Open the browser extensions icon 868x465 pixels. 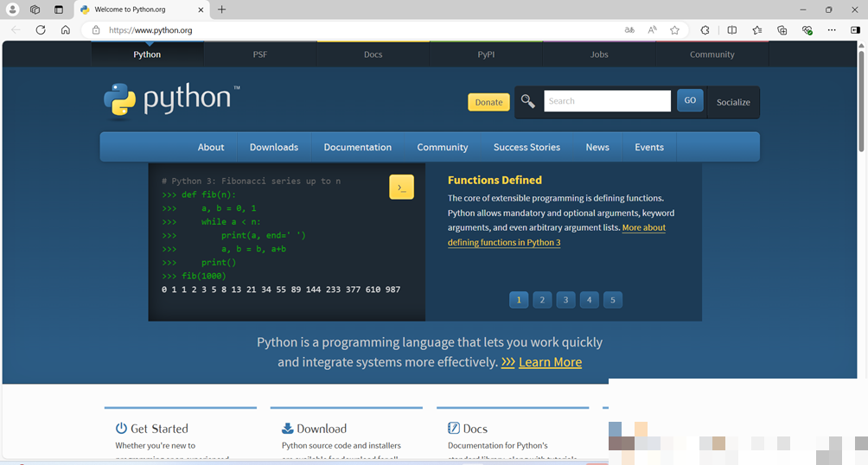(x=705, y=30)
